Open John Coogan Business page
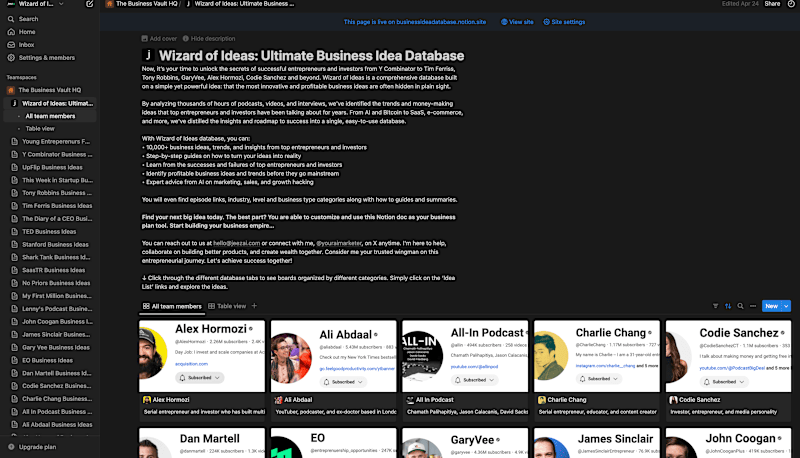800x458 pixels. click(x=49, y=321)
